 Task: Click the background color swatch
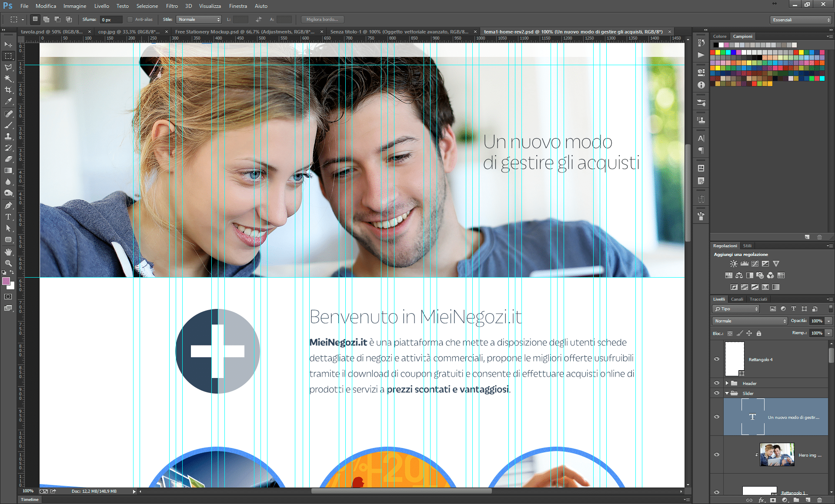pos(11,286)
